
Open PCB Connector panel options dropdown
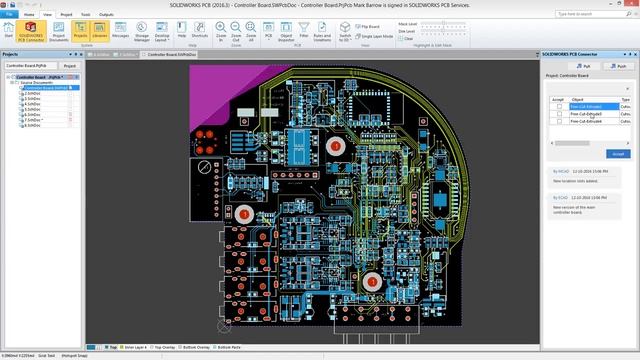coord(625,54)
